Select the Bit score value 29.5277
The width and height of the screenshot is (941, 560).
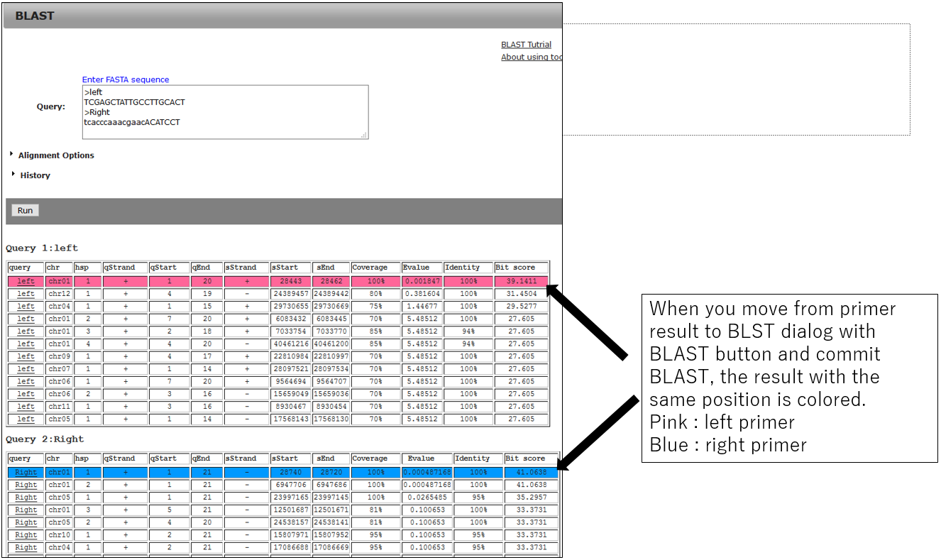(x=522, y=307)
